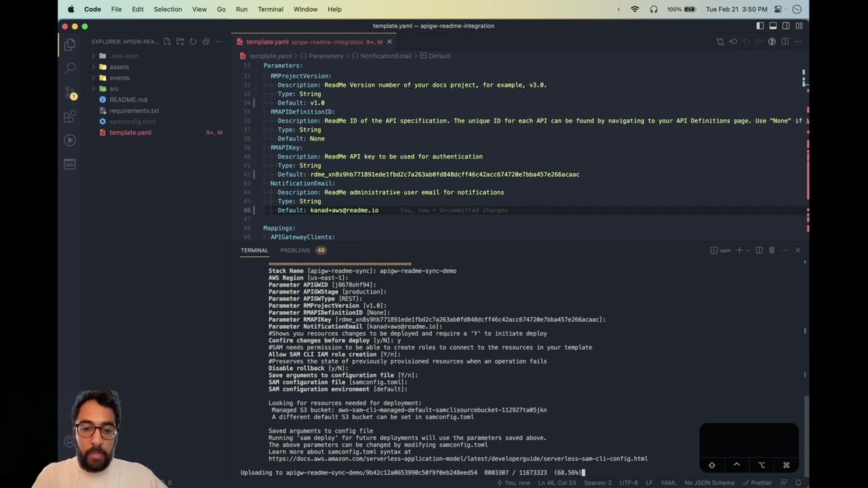The image size is (868, 488).
Task: Open terminal launch profile dropdown
Action: pyautogui.click(x=747, y=250)
